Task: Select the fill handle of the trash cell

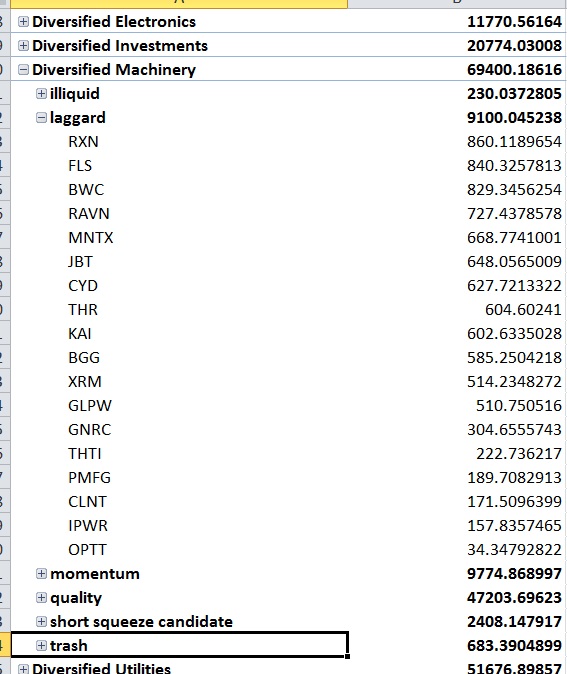Action: pos(347,656)
